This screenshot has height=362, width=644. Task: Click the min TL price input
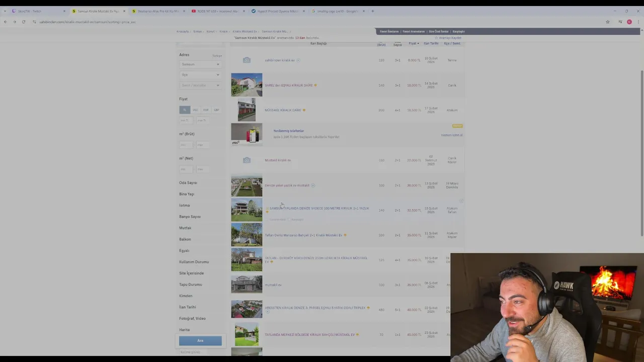186,121
